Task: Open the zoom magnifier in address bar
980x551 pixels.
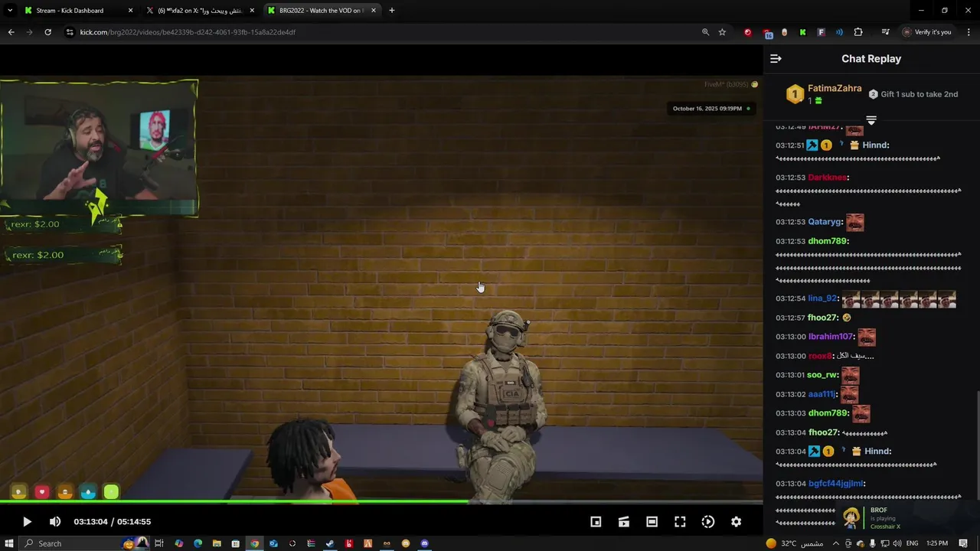Action: click(x=705, y=32)
